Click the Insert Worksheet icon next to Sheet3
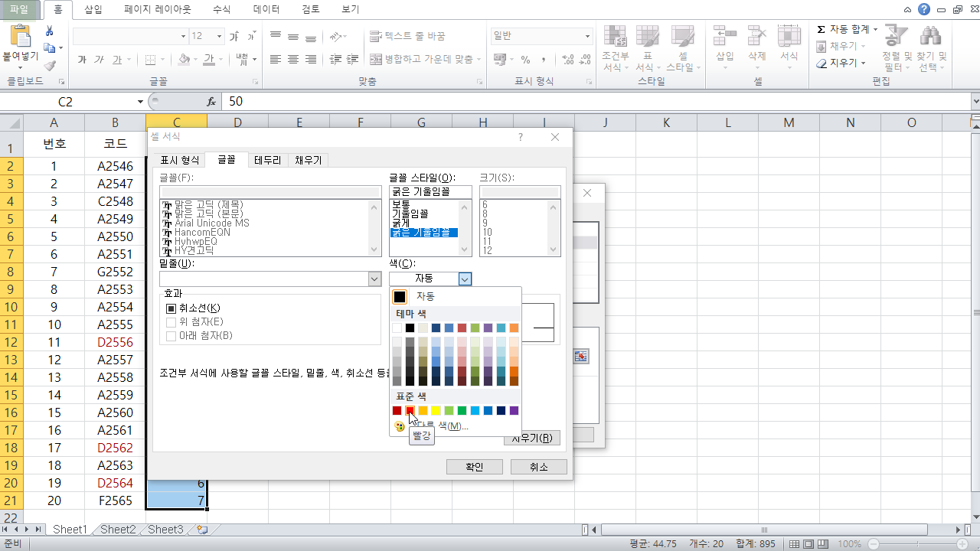 pos(201,530)
